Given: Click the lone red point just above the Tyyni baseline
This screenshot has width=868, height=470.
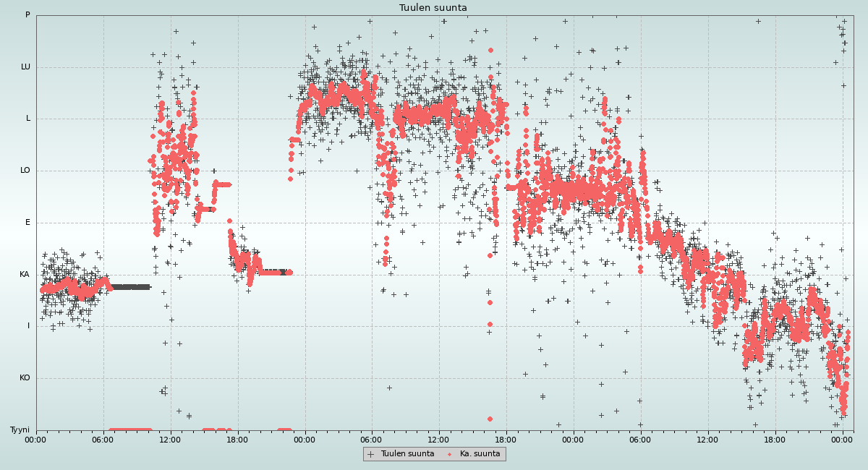Looking at the screenshot, I should click(x=490, y=419).
